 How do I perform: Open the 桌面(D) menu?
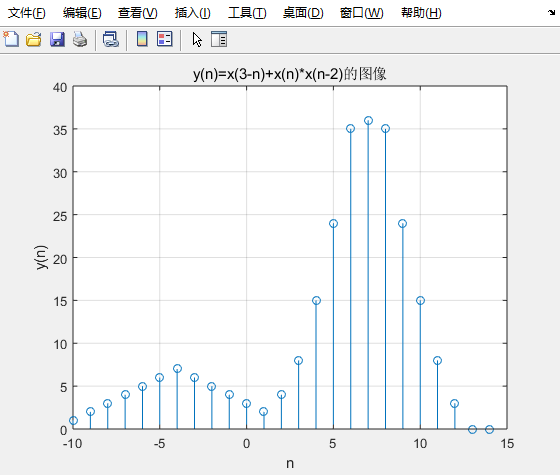point(303,13)
